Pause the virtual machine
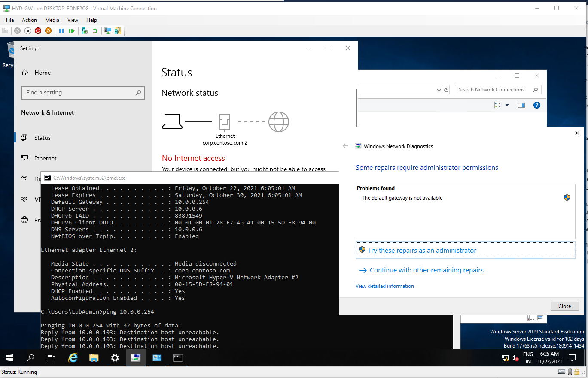 (x=61, y=31)
